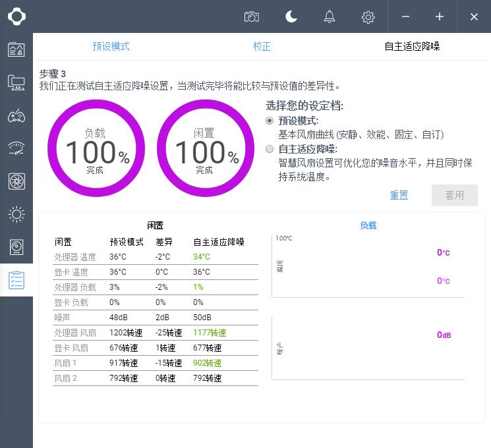The width and height of the screenshot is (491, 448).
Task: Open settings gear icon
Action: (368, 17)
